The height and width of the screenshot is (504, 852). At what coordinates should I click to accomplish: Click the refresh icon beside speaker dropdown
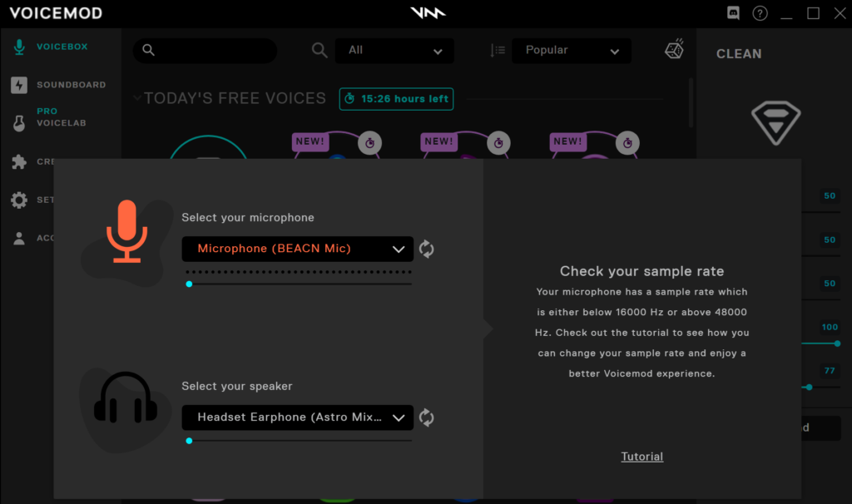point(426,418)
